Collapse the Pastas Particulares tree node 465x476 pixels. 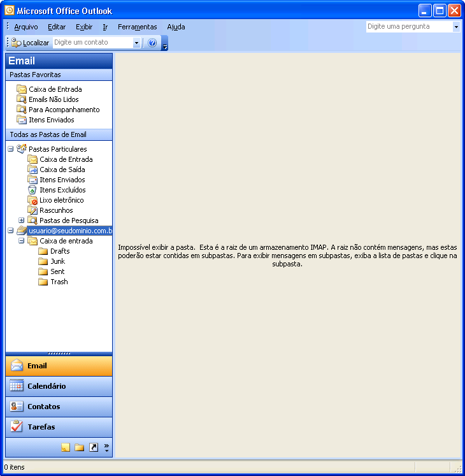[x=11, y=149]
